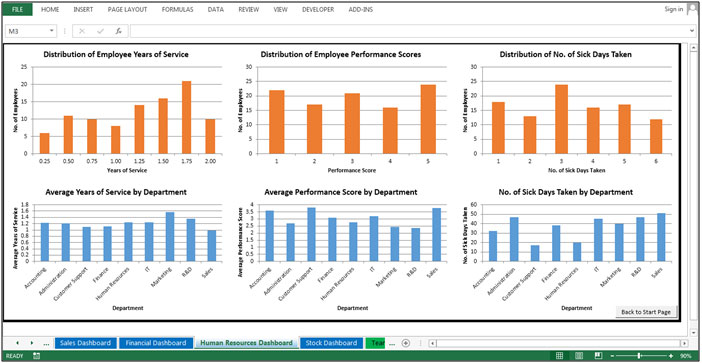Open hidden sheets via left ellipsis
702x363 pixels.
(x=46, y=344)
